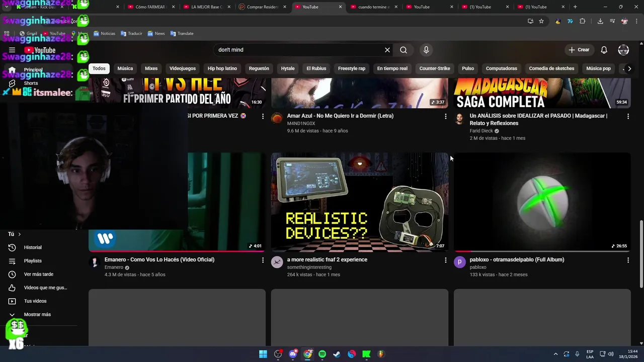
Task: Click the red progress bar on Emanero thumbnail
Action: tap(177, 251)
